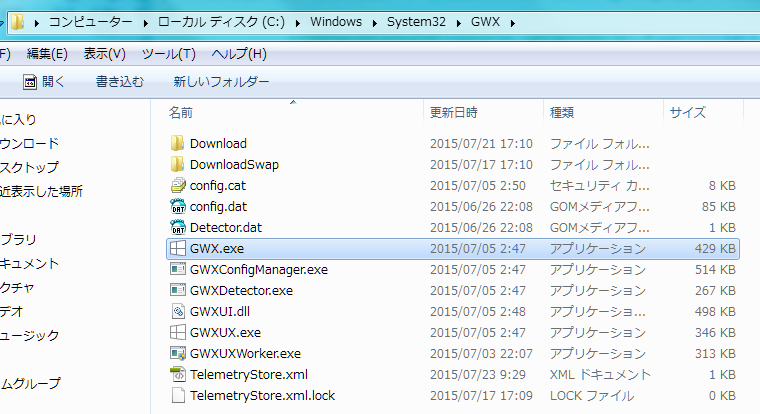The width and height of the screenshot is (760, 414).
Task: Select the GWXConfigManager.exe file name
Action: pyautogui.click(x=259, y=270)
